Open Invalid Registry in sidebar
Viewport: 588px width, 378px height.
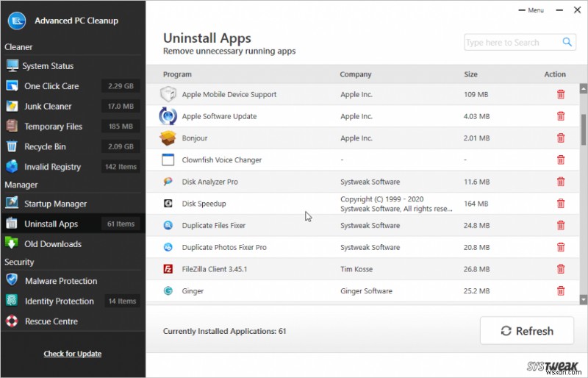pos(52,167)
